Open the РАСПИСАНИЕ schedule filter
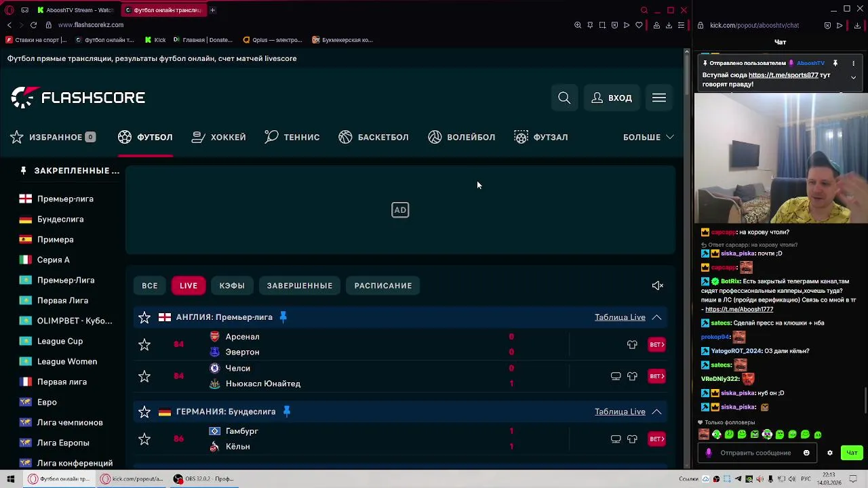 click(x=383, y=285)
